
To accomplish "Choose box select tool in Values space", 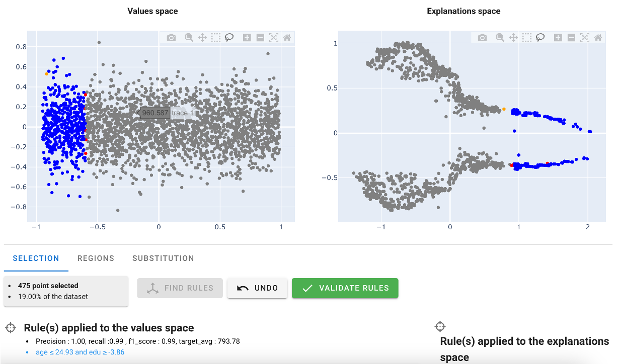I will coord(216,38).
